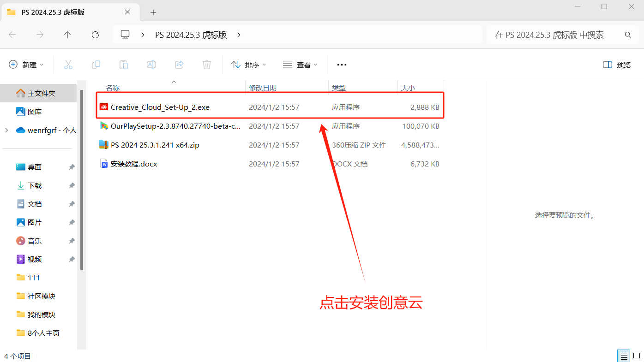This screenshot has width=644, height=362.
Task: Switch to details view in status bar
Action: [624, 356]
